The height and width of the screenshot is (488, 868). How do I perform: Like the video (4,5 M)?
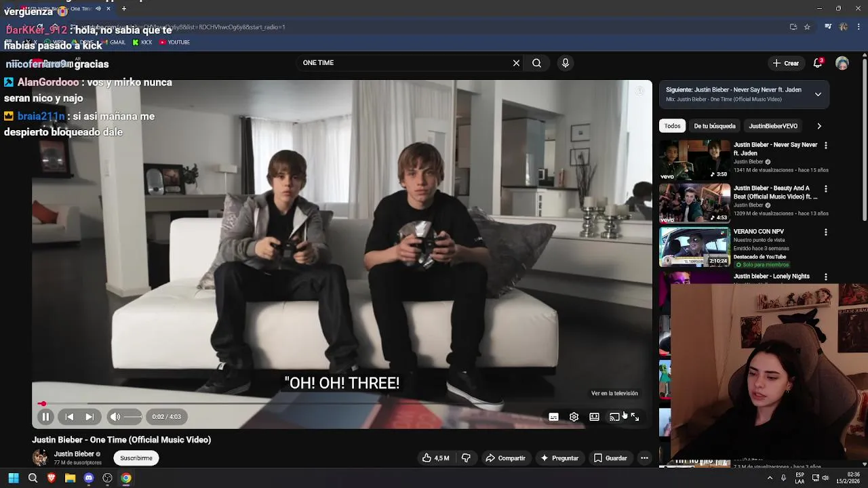[435, 458]
